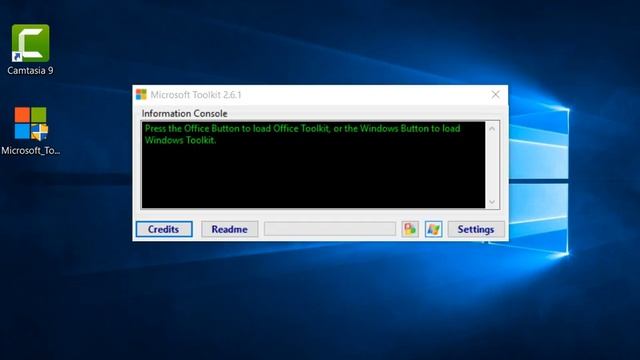Click the console scrollbar down arrow
Image resolution: width=640 pixels, height=360 pixels.
[492, 202]
